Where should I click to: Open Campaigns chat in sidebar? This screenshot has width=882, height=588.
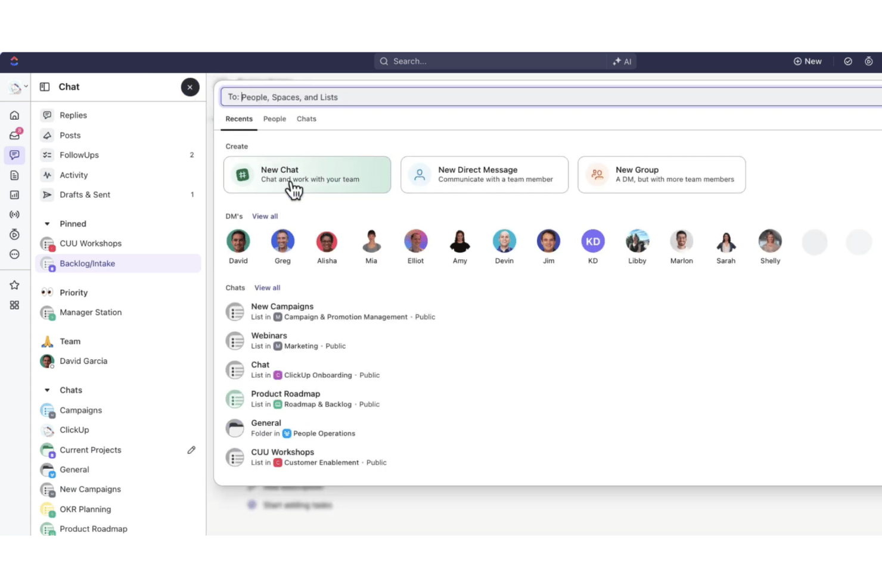coord(119,410)
